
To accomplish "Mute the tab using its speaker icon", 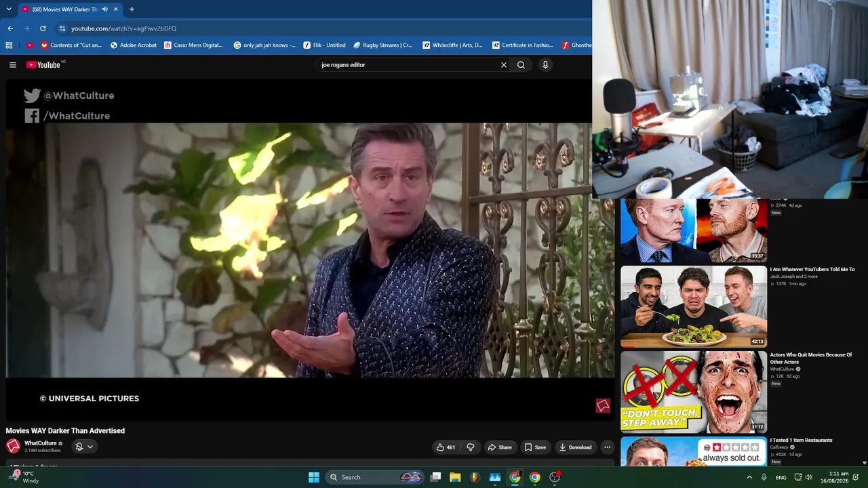I will click(104, 9).
